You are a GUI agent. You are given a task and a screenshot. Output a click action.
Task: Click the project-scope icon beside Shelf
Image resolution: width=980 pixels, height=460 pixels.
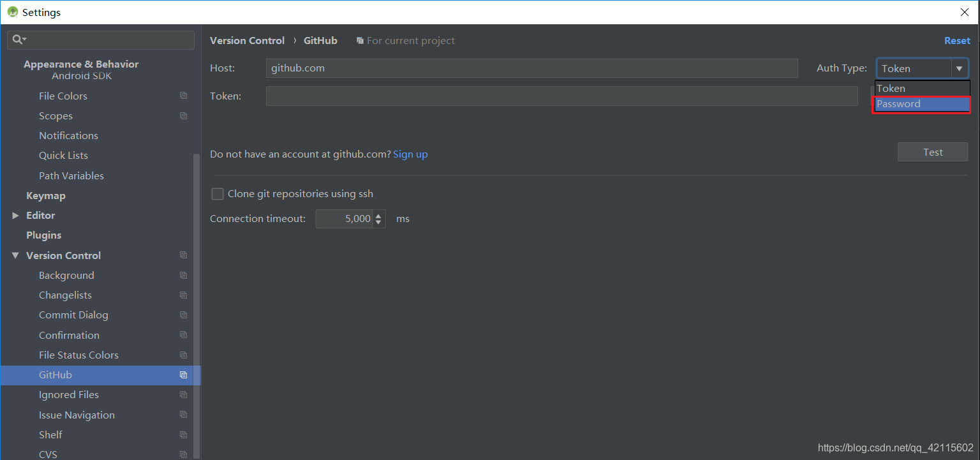tap(184, 434)
